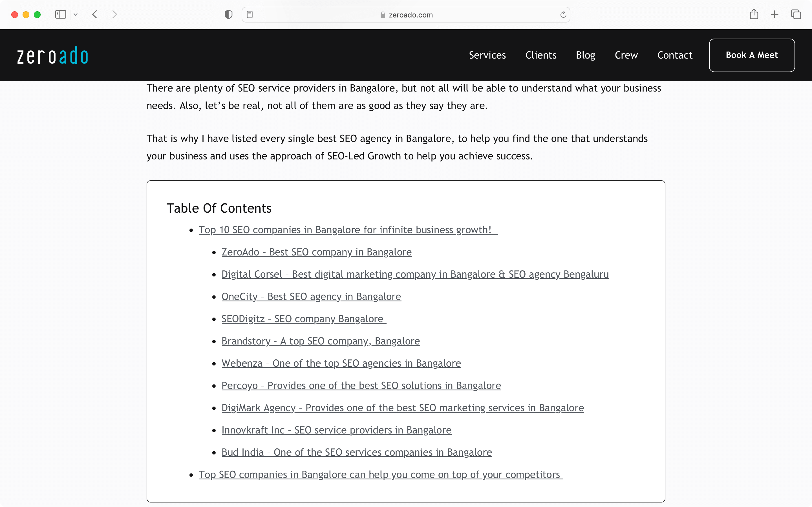Open the Share icon in toolbar

click(754, 14)
